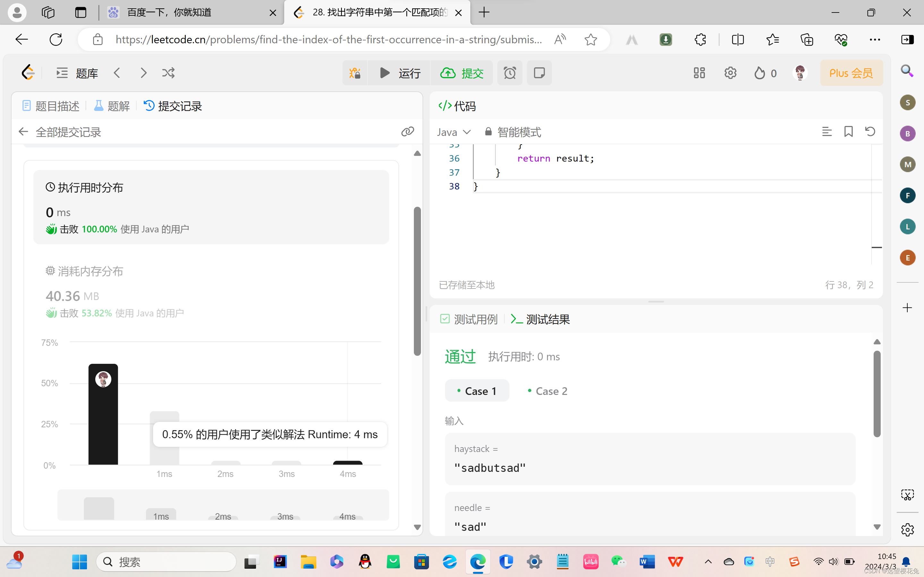Click the shuffle random problem icon
This screenshot has height=577, width=924.
pyautogui.click(x=168, y=73)
